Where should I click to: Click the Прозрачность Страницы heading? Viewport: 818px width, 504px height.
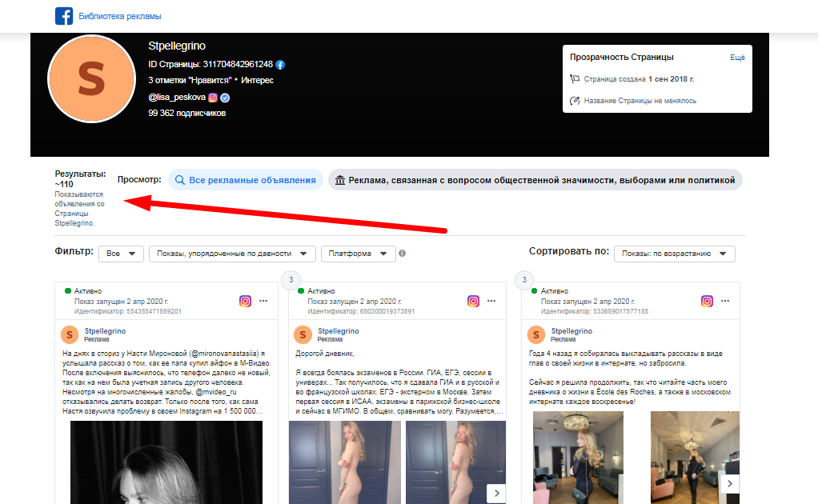pyautogui.click(x=621, y=58)
